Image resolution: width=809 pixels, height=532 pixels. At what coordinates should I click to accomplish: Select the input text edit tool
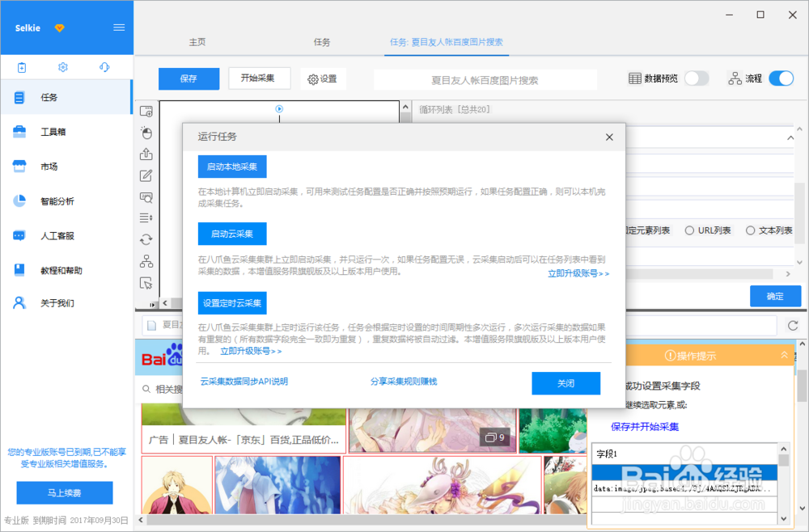pos(146,175)
